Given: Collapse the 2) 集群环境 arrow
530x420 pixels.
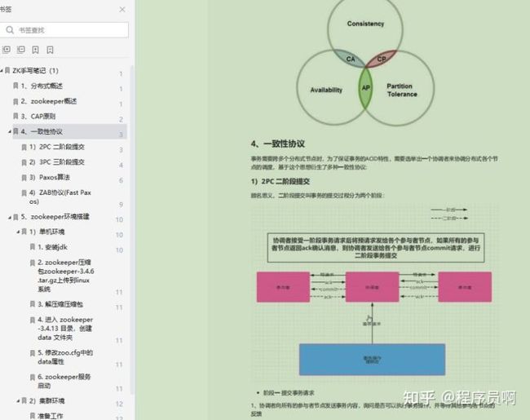Looking at the screenshot, I should tap(18, 400).
